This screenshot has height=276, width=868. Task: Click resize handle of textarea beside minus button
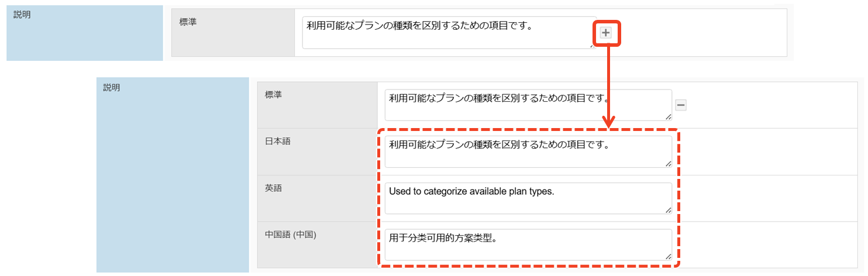pos(668,117)
